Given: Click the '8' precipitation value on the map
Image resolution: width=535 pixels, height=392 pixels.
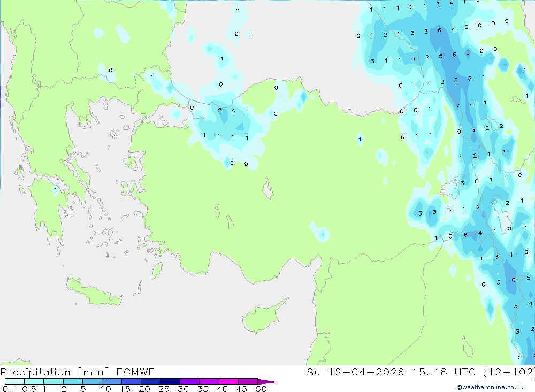Looking at the screenshot, I should point(456,80).
